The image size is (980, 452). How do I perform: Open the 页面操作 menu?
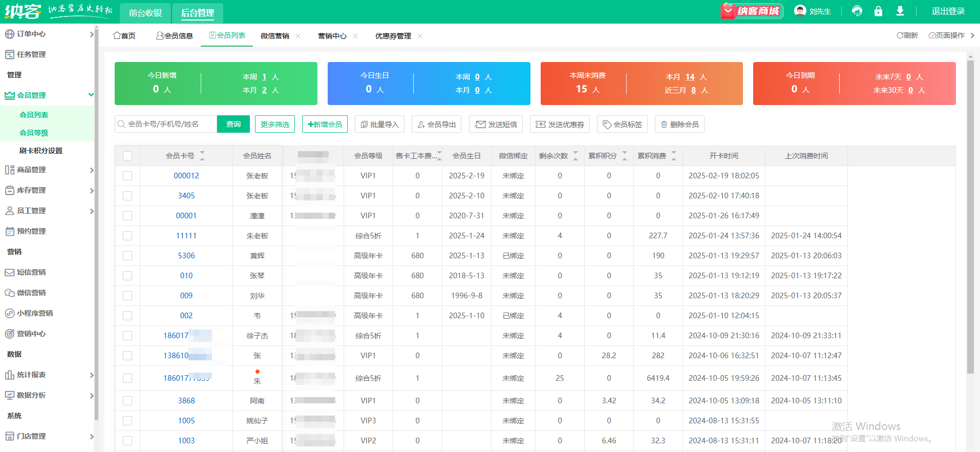(947, 35)
